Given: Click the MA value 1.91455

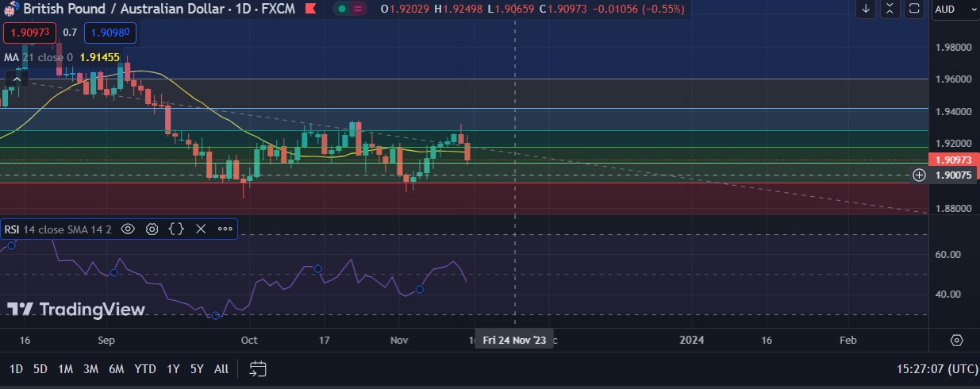Looking at the screenshot, I should 100,57.
